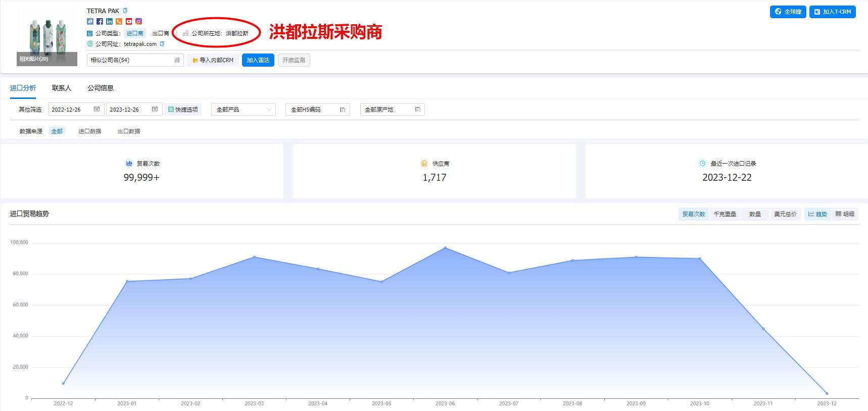Click the 公司所在地 location icon
Viewport: 868px width, 411px height.
pyautogui.click(x=185, y=33)
